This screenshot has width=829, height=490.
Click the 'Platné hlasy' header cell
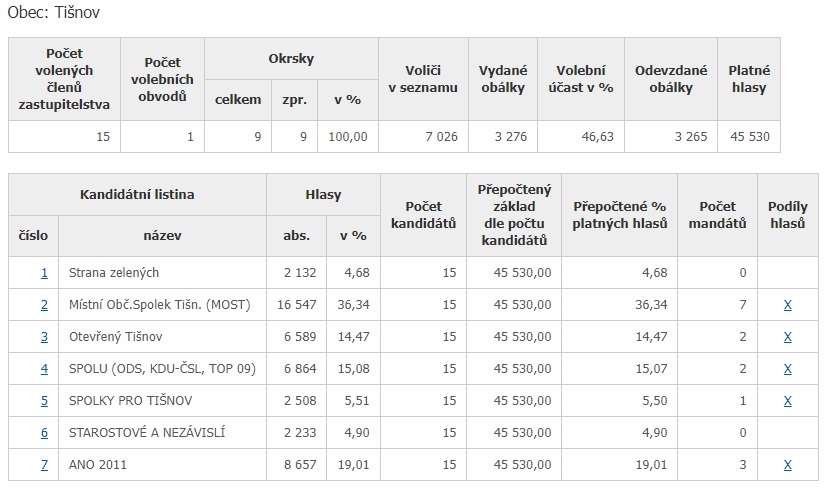pos(748,79)
